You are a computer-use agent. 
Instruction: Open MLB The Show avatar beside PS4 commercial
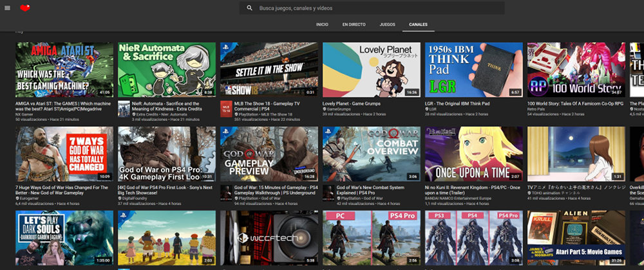(x=226, y=109)
